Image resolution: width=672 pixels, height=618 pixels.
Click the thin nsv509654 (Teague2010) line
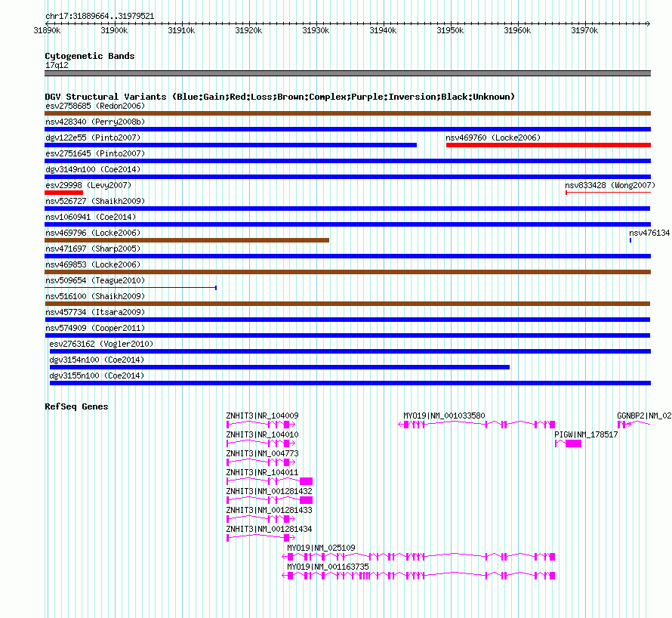point(131,288)
